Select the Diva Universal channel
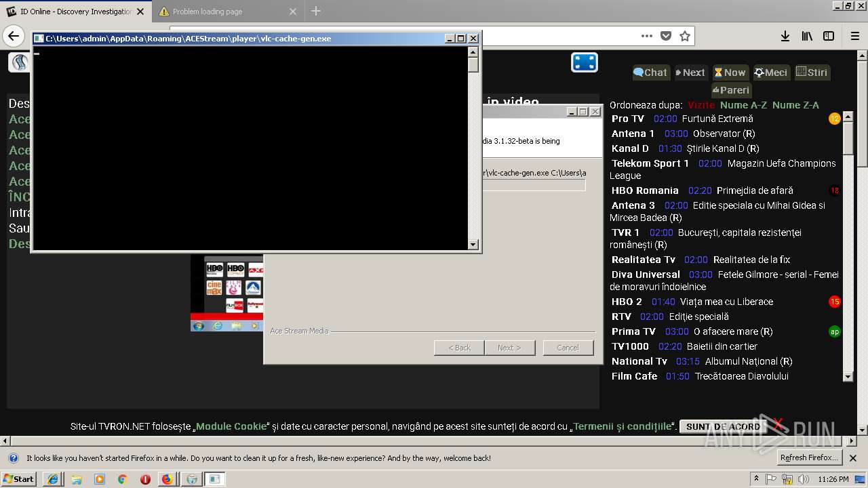 (646, 274)
